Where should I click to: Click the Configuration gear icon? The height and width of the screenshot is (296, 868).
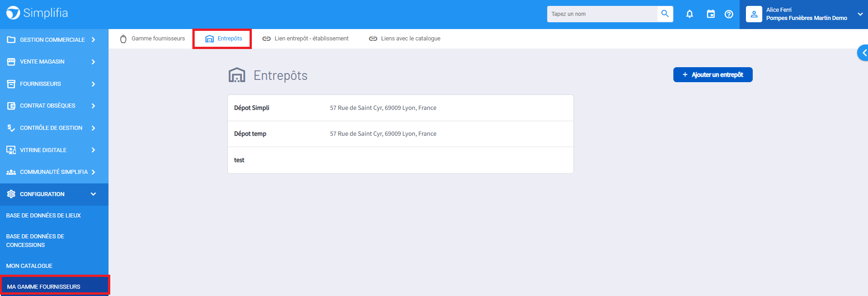point(11,194)
